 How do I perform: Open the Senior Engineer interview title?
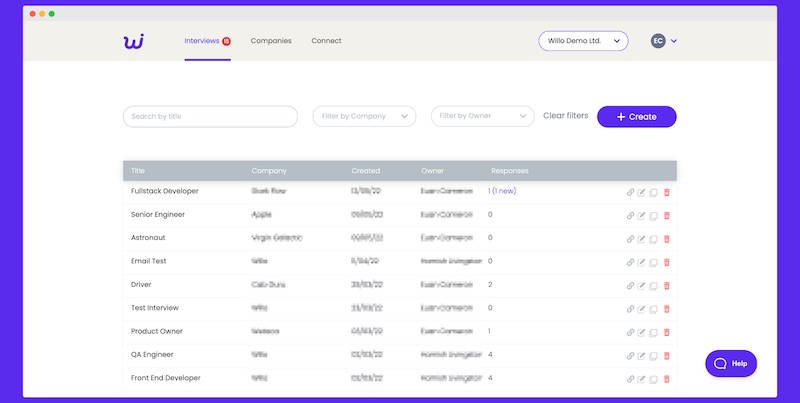pyautogui.click(x=158, y=214)
